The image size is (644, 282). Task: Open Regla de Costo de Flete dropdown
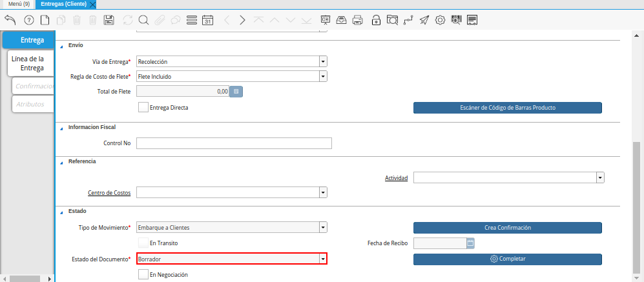[x=323, y=76]
